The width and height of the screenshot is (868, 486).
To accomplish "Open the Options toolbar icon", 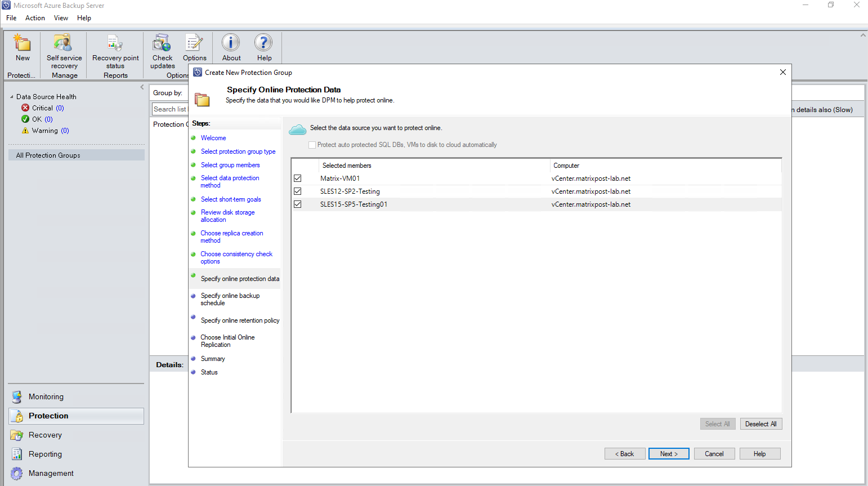I will 194,43.
